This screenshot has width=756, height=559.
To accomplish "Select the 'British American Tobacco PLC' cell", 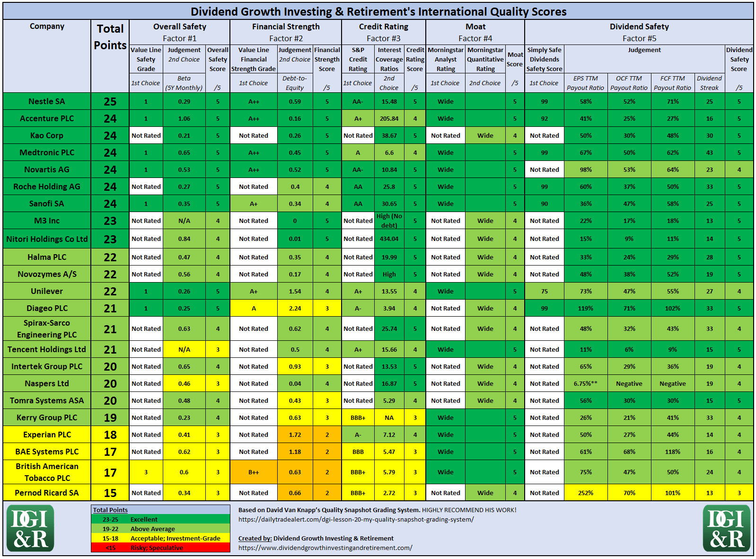I will click(x=47, y=472).
